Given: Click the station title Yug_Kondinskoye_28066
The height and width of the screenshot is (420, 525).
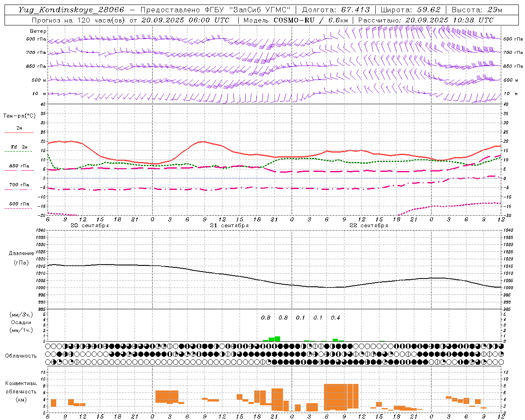Looking at the screenshot, I should [71, 10].
